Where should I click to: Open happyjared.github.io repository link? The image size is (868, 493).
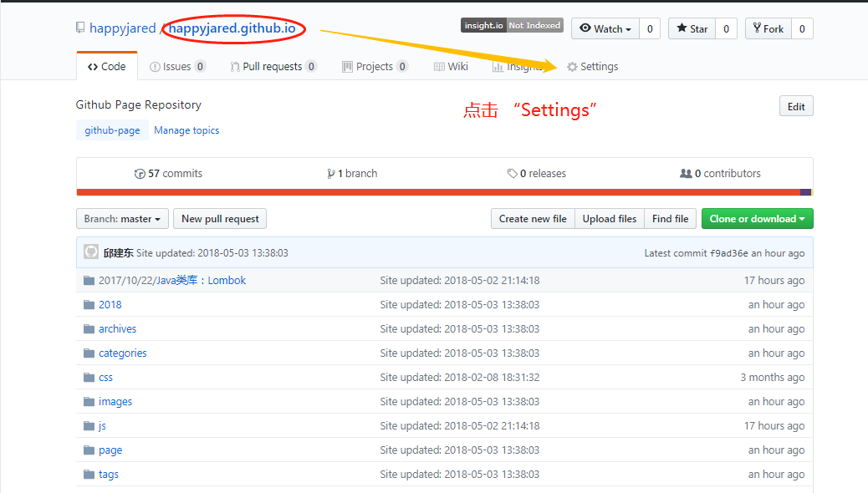232,28
